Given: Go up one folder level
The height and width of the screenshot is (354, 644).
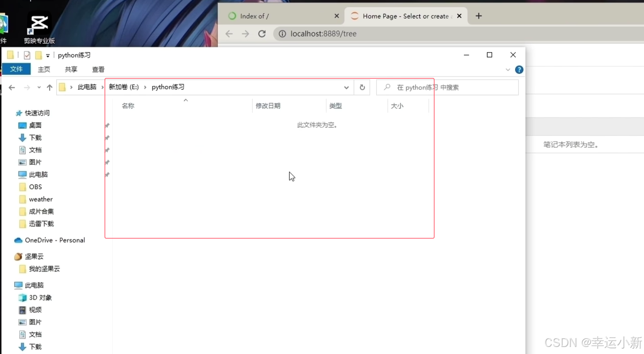Looking at the screenshot, I should tap(50, 88).
